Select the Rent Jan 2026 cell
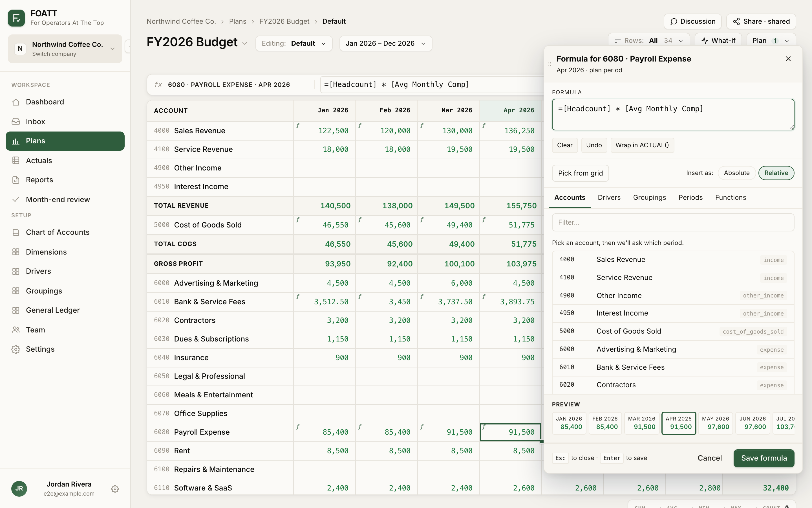Image resolution: width=812 pixels, height=508 pixels. [325, 451]
